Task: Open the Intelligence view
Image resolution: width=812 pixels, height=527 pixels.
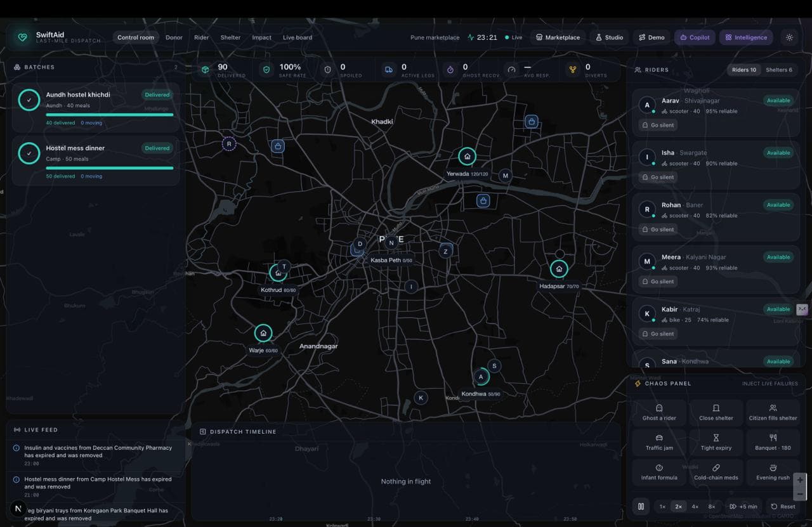Action: (x=746, y=37)
